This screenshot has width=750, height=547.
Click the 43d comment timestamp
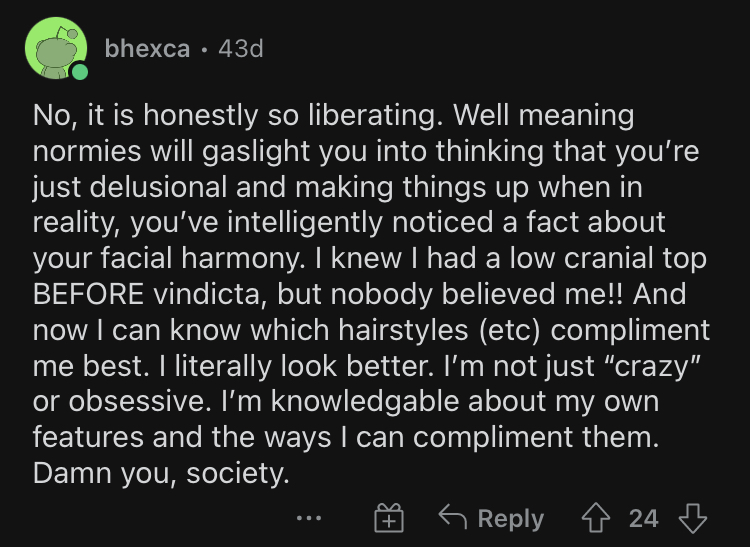click(241, 48)
